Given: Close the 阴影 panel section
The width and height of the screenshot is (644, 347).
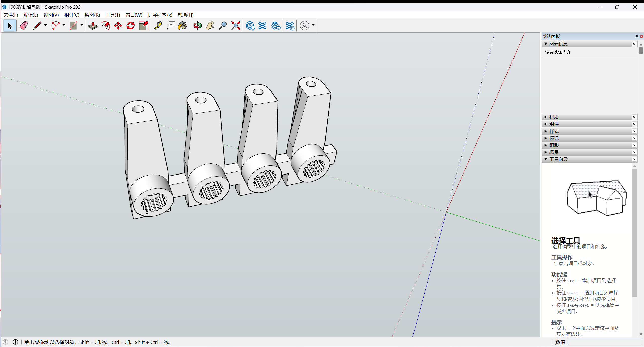Looking at the screenshot, I should pyautogui.click(x=634, y=145).
